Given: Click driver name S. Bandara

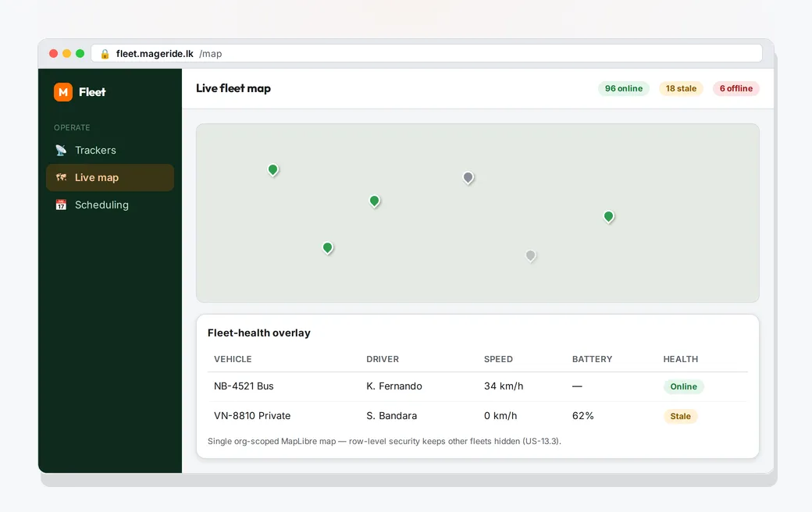Looking at the screenshot, I should click(391, 416).
